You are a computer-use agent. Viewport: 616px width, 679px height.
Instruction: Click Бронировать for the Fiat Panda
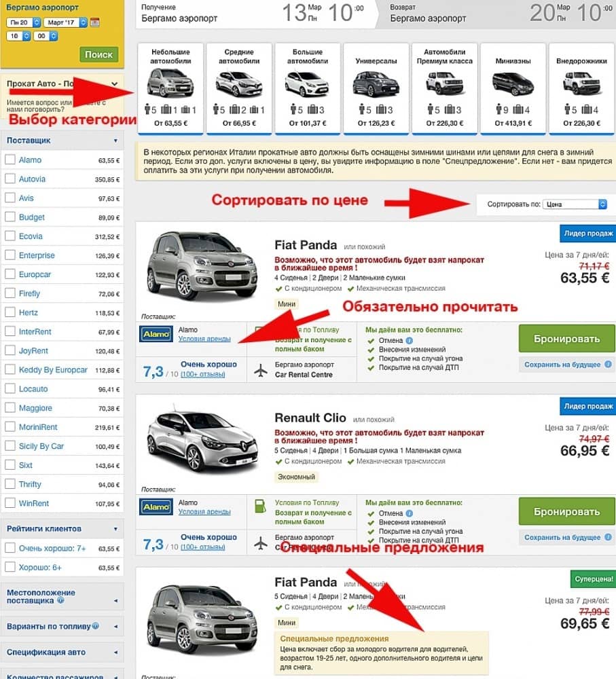(x=566, y=339)
